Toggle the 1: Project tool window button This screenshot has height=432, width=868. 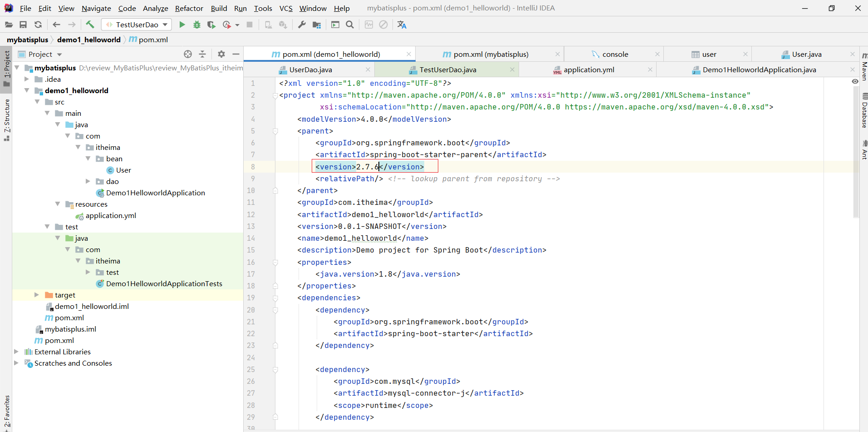tap(6, 68)
